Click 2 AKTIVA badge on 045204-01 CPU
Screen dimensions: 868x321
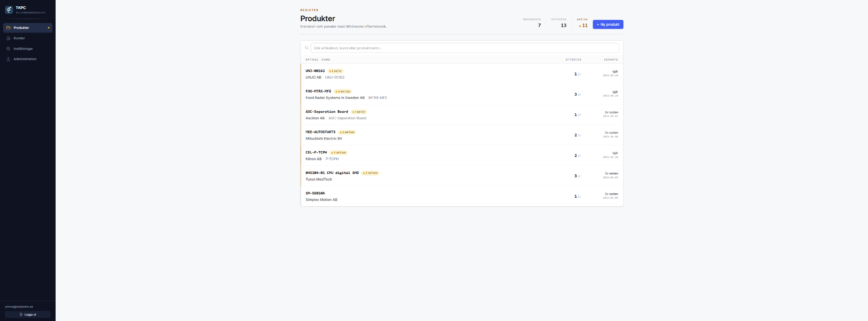[370, 173]
